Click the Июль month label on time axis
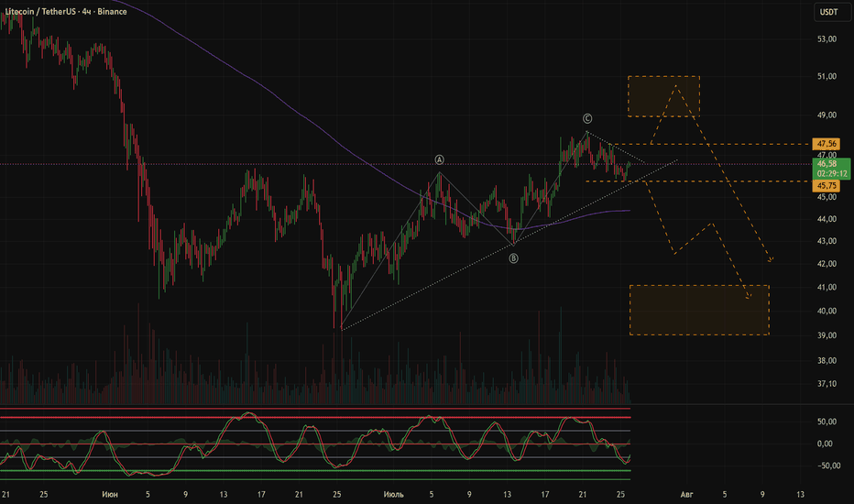This screenshot has width=854, height=504. (x=393, y=495)
